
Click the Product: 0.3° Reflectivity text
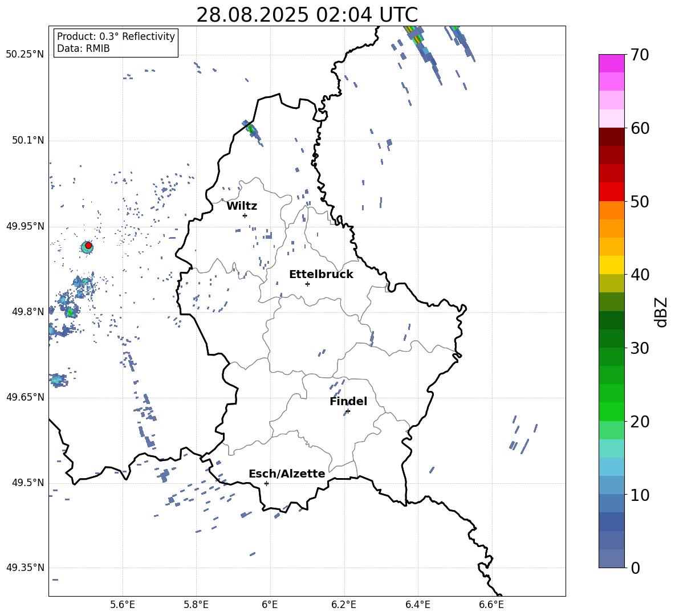pyautogui.click(x=116, y=36)
